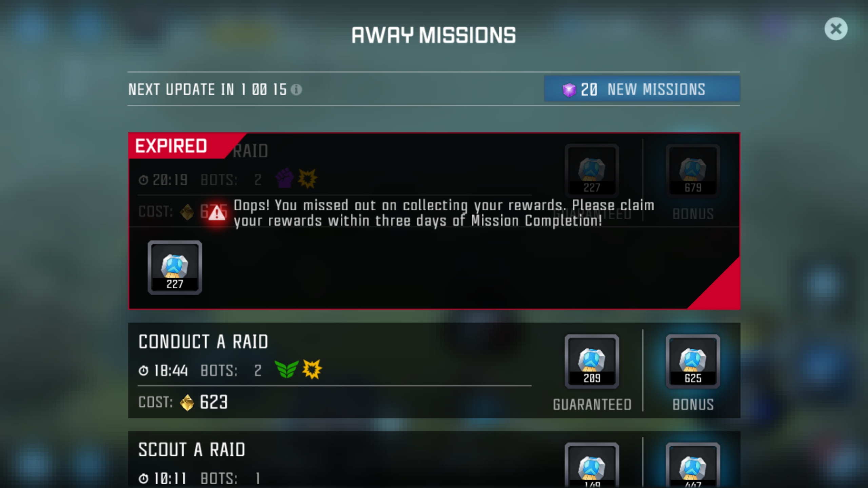
Task: Tap the yellow burst class icon in Conduct a Raid
Action: click(x=312, y=369)
